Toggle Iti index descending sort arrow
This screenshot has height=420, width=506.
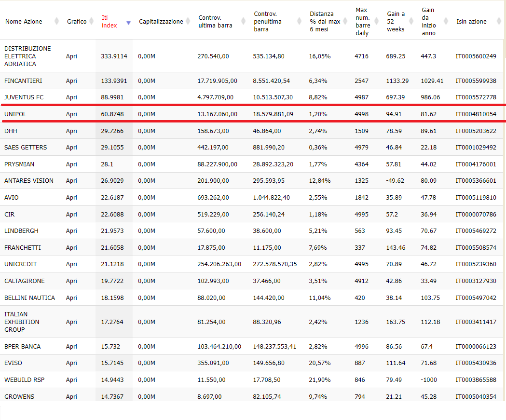(128, 23)
